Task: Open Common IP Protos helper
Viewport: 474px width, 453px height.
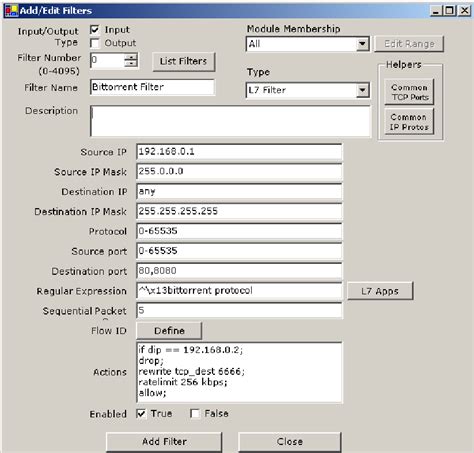Action: click(x=409, y=122)
